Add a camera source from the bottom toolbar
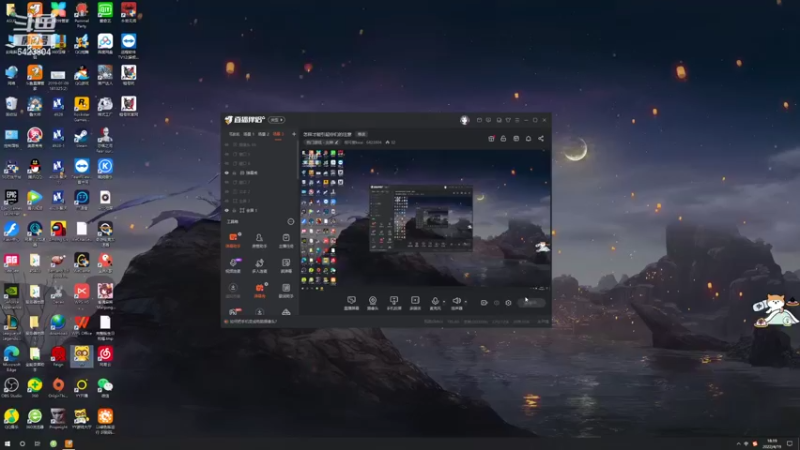Screen dimensions: 800x450 pos(372,303)
